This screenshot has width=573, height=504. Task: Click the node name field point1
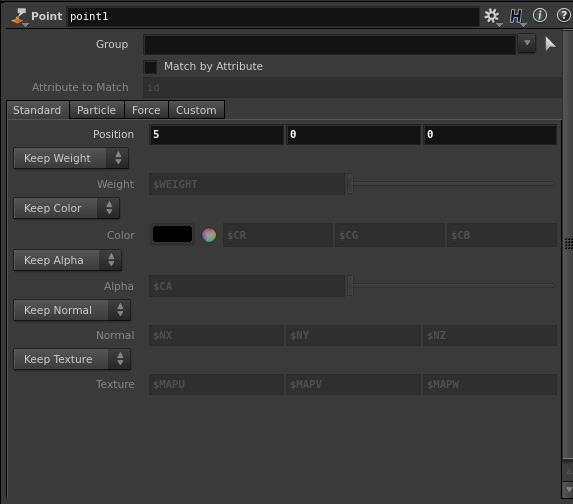click(x=273, y=16)
